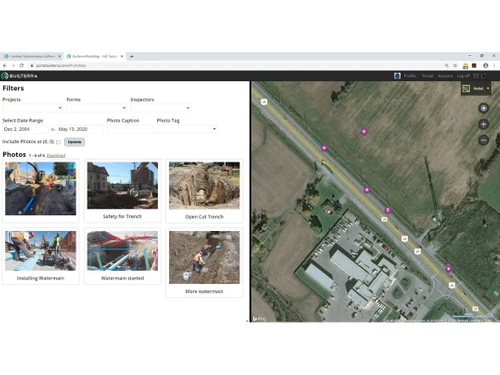Image resolution: width=500 pixels, height=375 pixels.
Task: Open the Aerial map style dropdown
Action: pos(476,88)
